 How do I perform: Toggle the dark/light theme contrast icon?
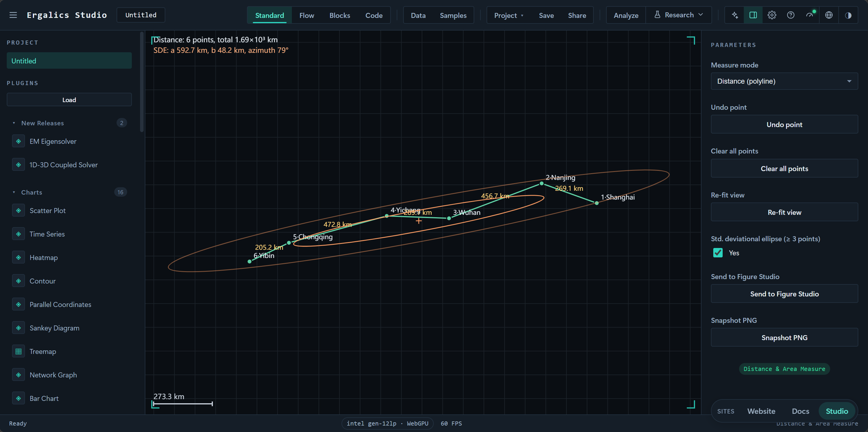(848, 15)
